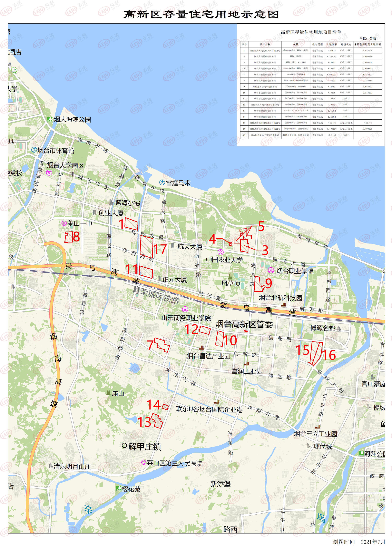Click the factory icon above 烟台三立工业园
The height and width of the screenshot is (554, 392).
tap(318, 427)
